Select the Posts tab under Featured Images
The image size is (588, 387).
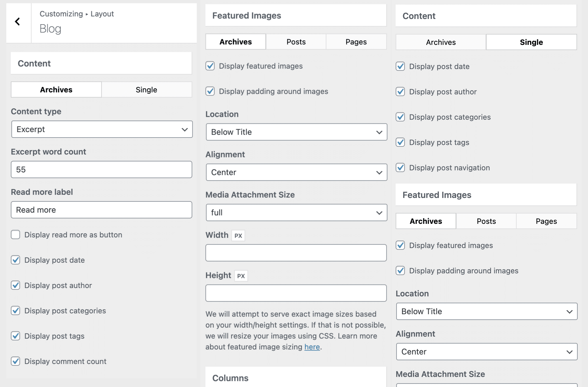click(x=295, y=41)
